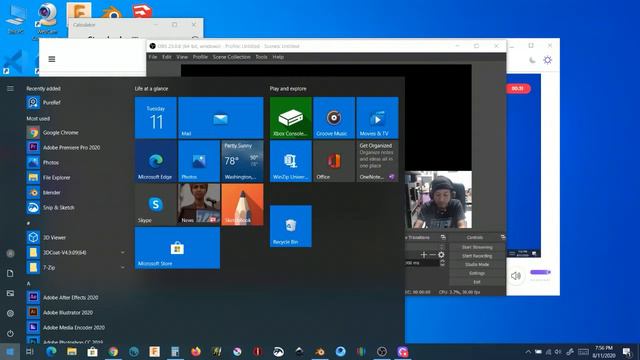The width and height of the screenshot is (640, 360).
Task: Open the News tile
Action: point(199,204)
